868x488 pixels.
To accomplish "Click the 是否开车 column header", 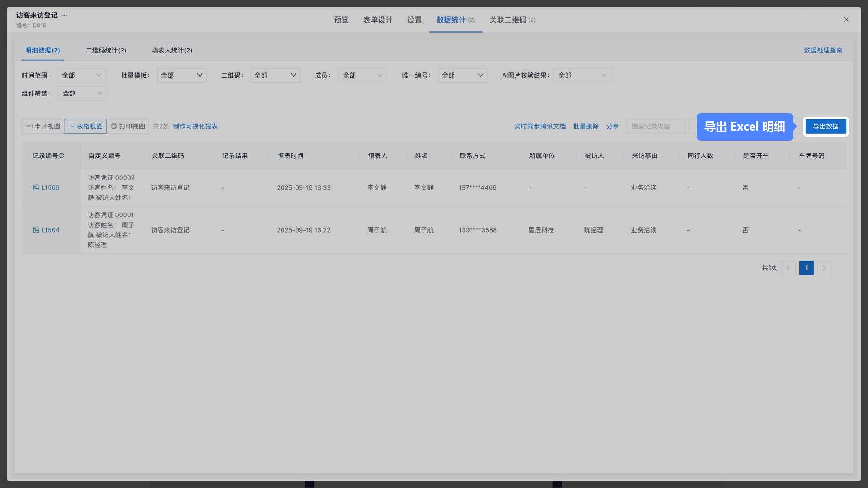I will tap(756, 156).
